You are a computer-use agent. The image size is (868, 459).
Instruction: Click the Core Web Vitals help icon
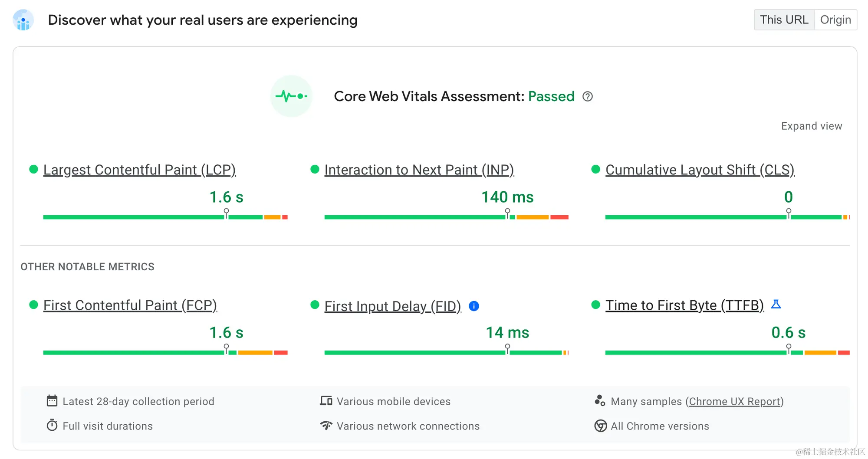[588, 96]
